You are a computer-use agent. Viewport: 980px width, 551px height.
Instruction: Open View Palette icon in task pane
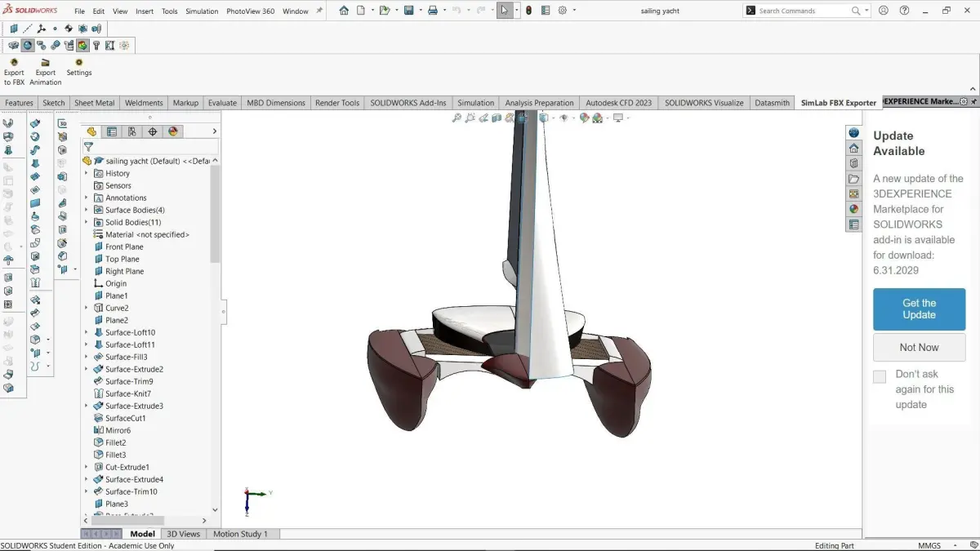click(853, 194)
